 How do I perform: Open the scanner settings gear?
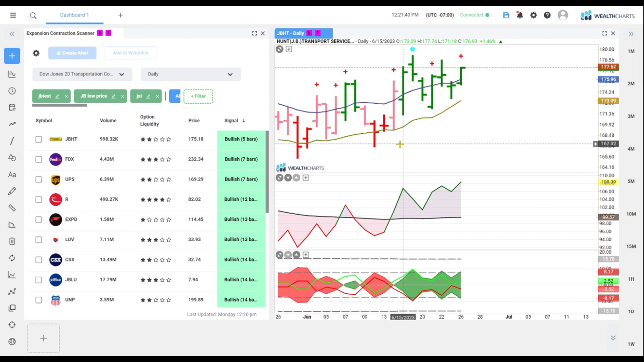(x=36, y=53)
